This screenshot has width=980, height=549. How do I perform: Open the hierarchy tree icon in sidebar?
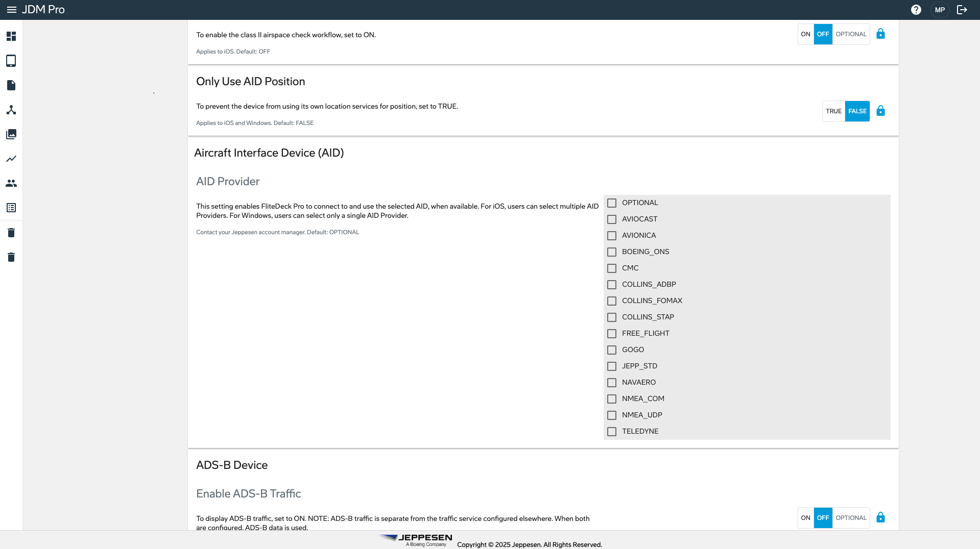11,110
